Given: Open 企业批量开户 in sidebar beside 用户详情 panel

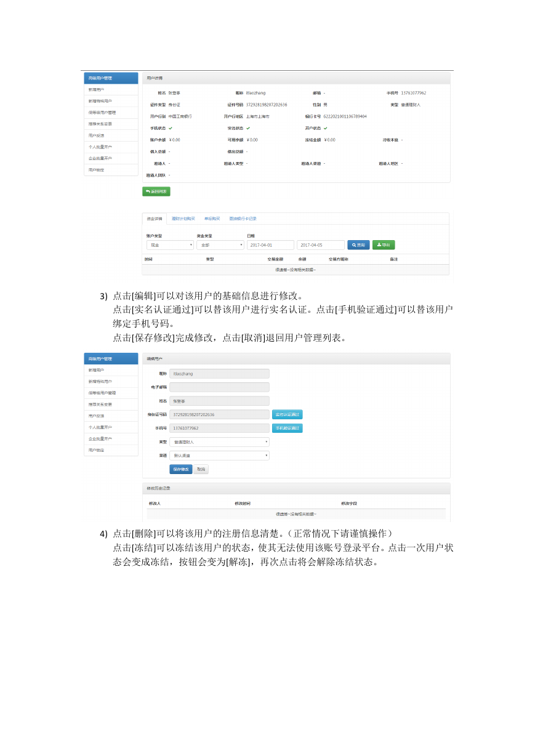Looking at the screenshot, I should (111, 158).
